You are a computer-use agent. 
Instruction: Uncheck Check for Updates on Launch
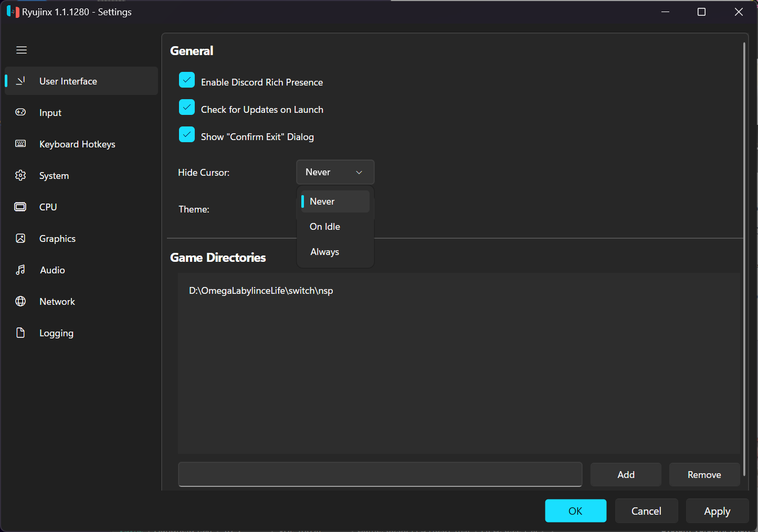click(187, 108)
